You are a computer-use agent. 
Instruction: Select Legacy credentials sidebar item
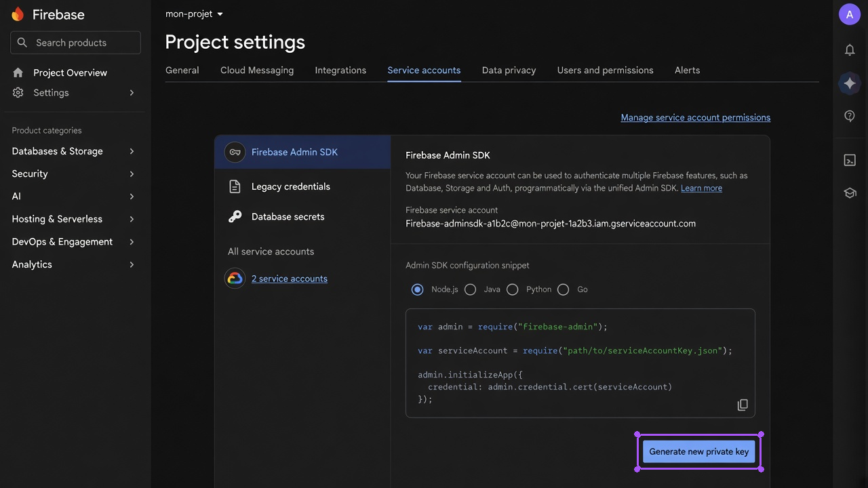tap(302, 186)
